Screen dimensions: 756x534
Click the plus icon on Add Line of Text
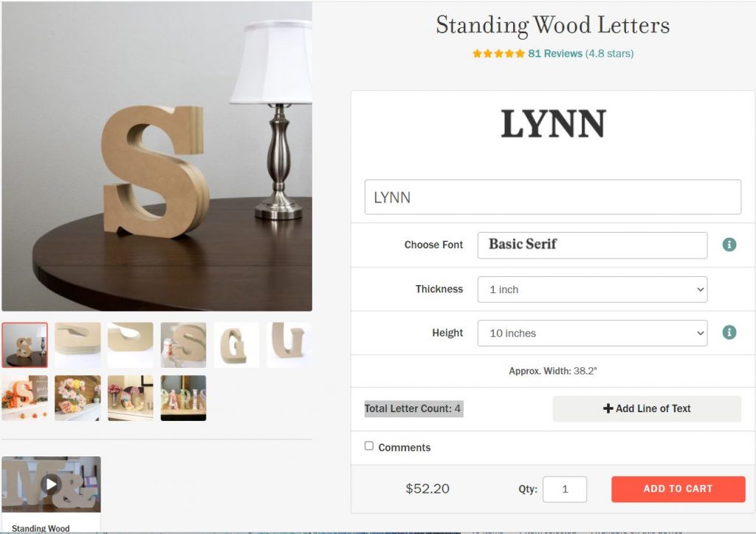point(608,408)
